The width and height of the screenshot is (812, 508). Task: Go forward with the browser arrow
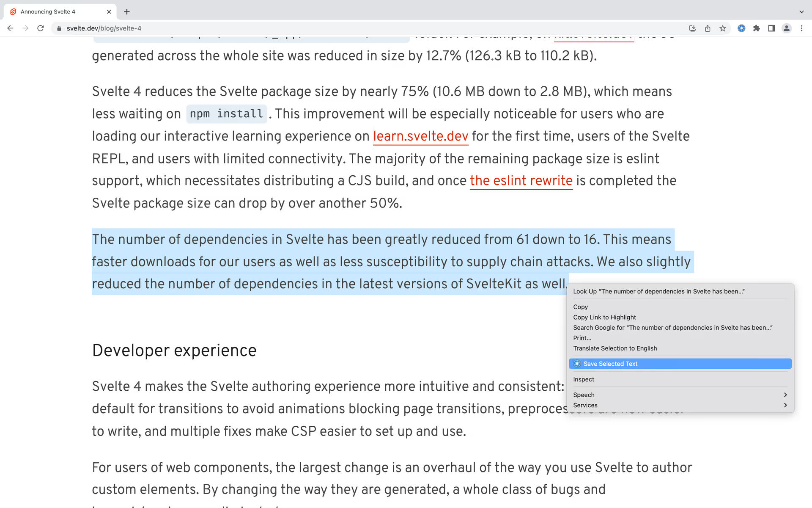click(25, 28)
